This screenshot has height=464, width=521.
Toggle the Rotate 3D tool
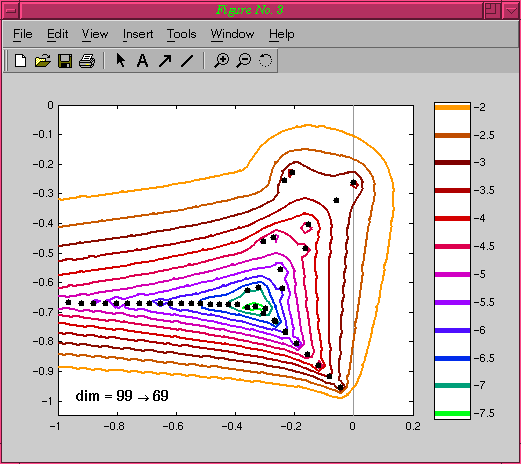point(265,60)
